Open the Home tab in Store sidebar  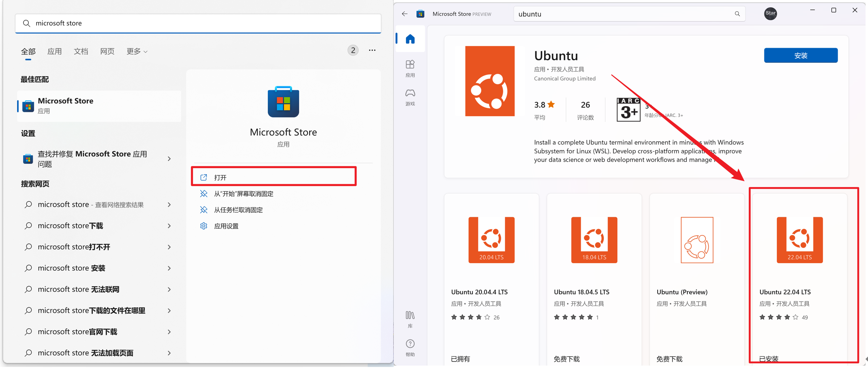(410, 39)
